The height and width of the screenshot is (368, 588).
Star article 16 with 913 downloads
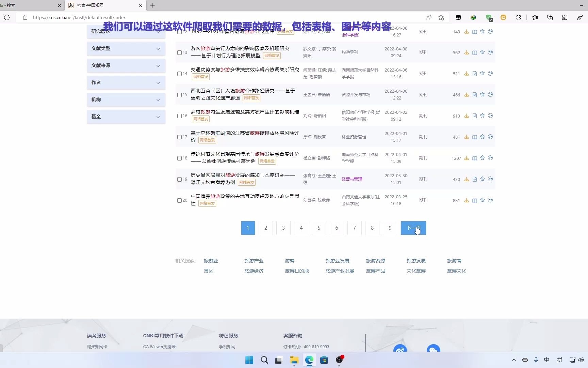(483, 116)
